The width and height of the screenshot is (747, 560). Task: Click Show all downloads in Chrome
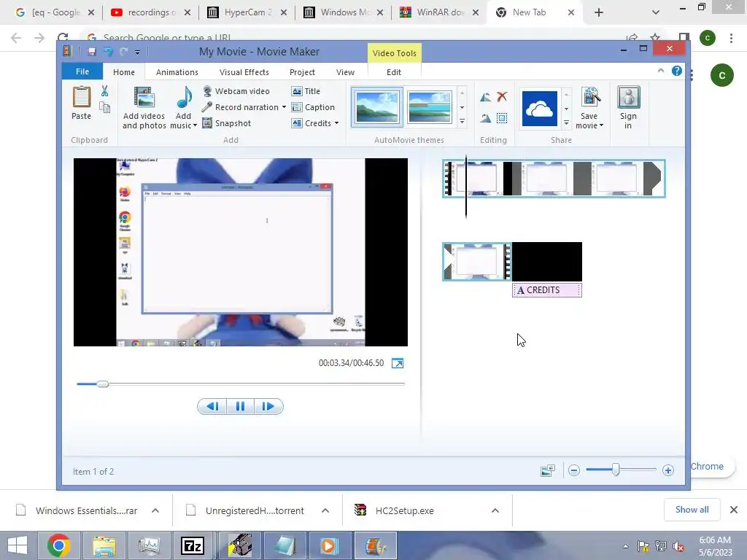click(692, 510)
